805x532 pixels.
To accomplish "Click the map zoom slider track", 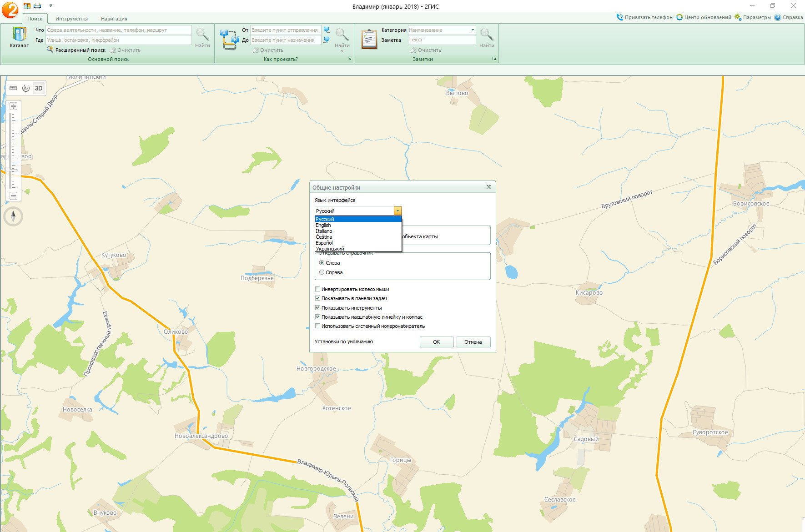I will click(13, 150).
